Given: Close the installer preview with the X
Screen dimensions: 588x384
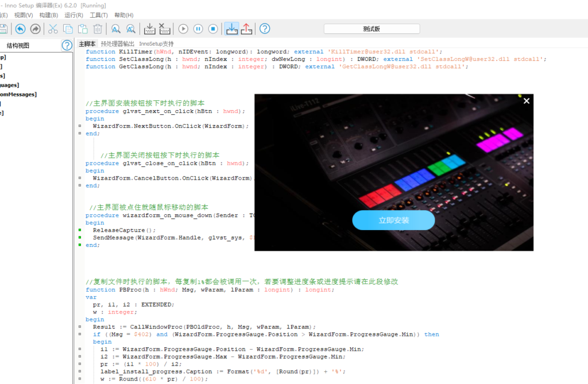Looking at the screenshot, I should 526,101.
